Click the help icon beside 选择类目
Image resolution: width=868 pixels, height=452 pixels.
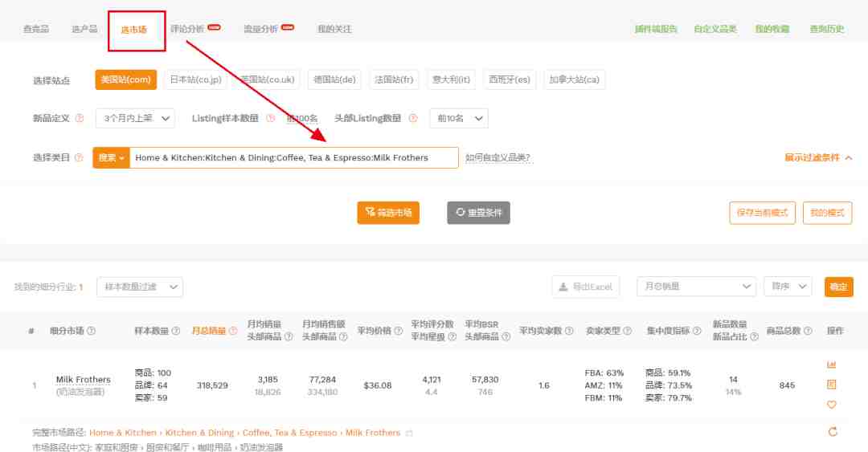79,157
